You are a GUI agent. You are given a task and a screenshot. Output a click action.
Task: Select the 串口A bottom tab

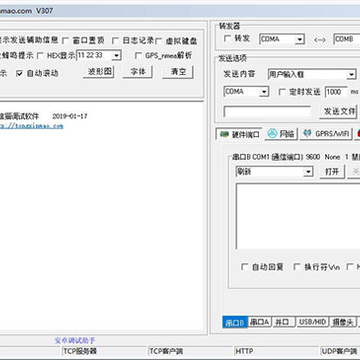tap(260, 322)
